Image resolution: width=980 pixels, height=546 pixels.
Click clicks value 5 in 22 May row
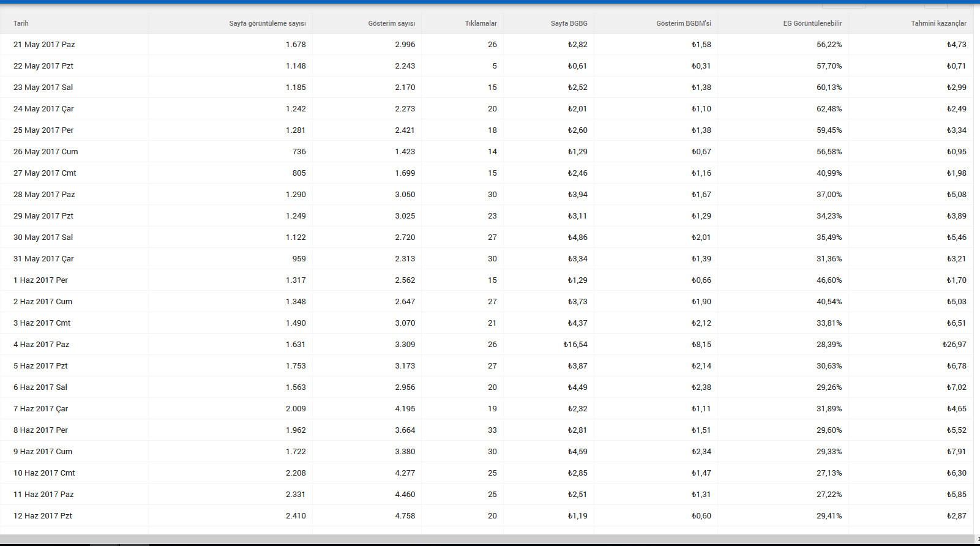pyautogui.click(x=495, y=66)
